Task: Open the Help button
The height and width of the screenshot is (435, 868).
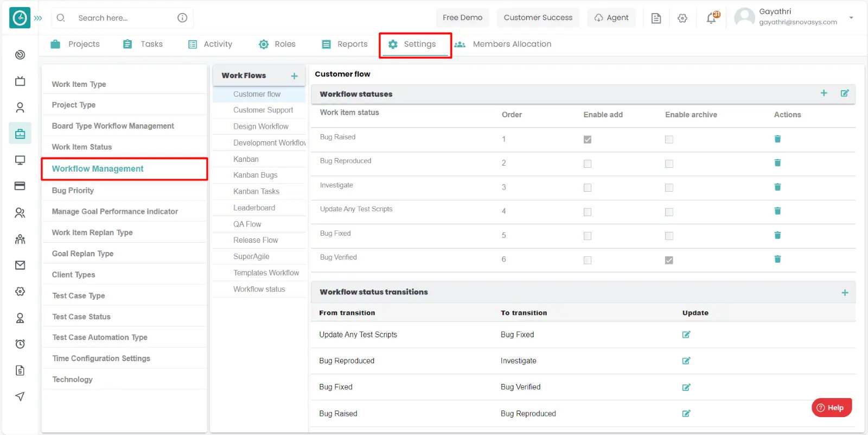Action: click(x=832, y=407)
